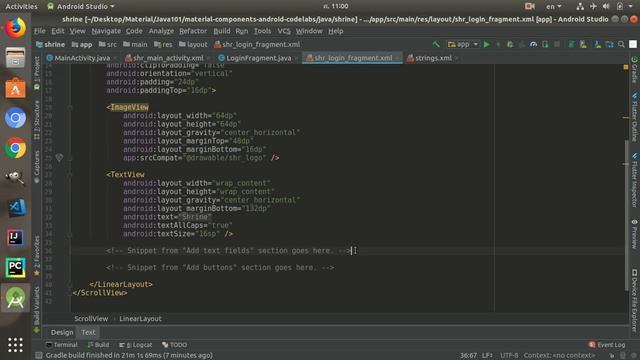This screenshot has height=360, width=640.
Task: Open the TODO tool window
Action: (175, 345)
